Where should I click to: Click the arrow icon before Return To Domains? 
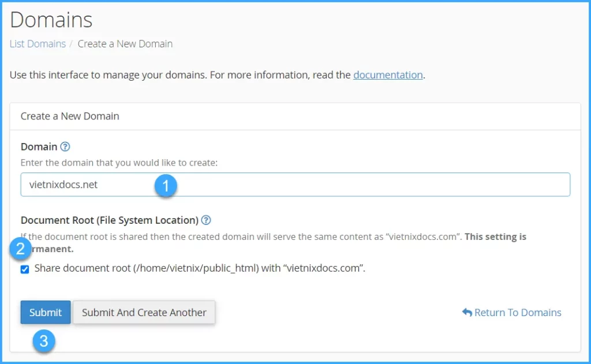(467, 312)
